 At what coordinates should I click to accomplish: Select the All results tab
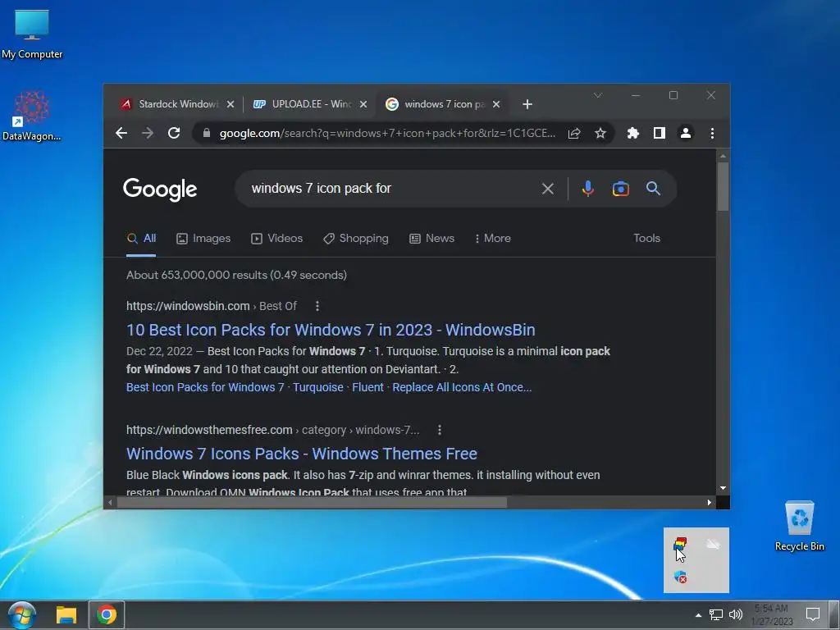click(141, 239)
